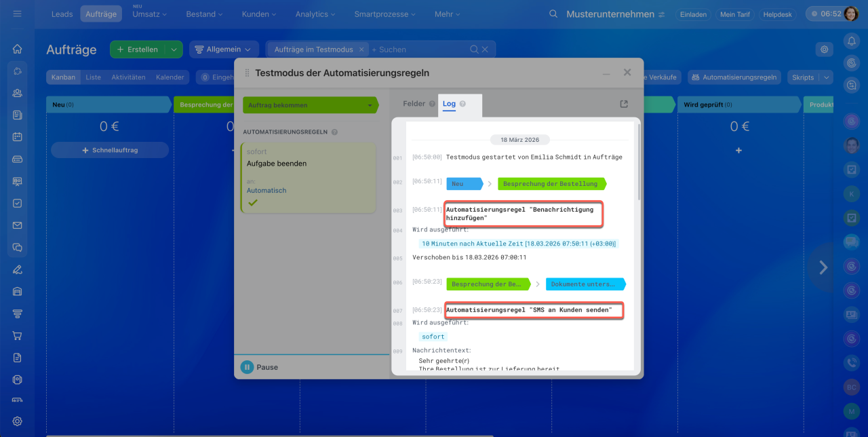The height and width of the screenshot is (437, 868).
Task: Select the Aufgabe beenden rule card
Action: click(309, 178)
